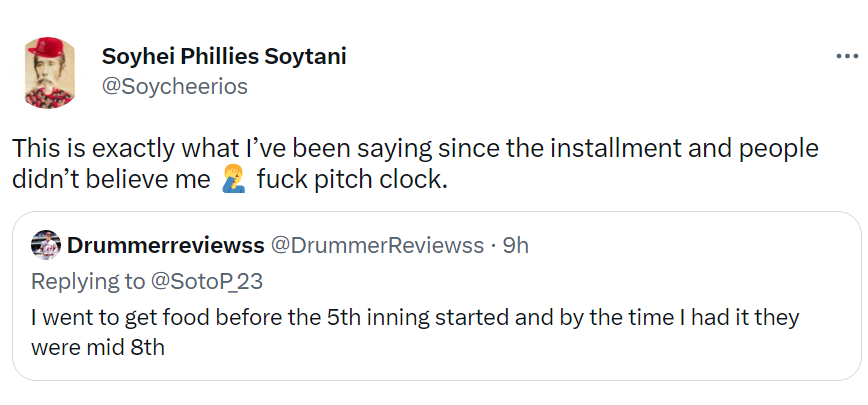Open Soyhei Phillies Soytani's profile picture
The height and width of the screenshot is (405, 868).
coord(51,72)
